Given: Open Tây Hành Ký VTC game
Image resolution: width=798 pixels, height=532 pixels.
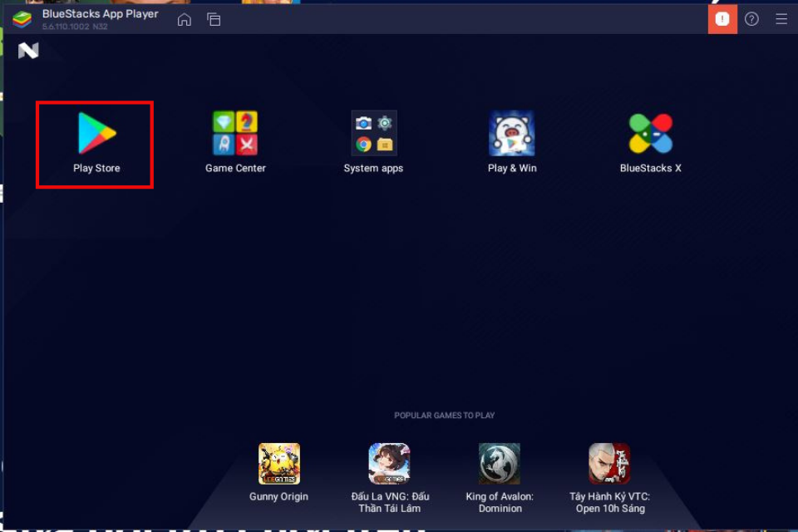Looking at the screenshot, I should (x=609, y=463).
